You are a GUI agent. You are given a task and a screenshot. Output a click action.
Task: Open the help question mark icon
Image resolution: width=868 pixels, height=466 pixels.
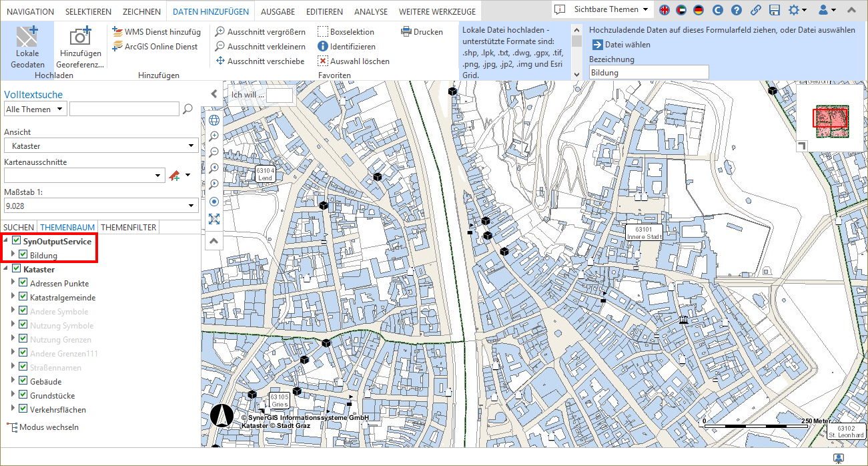coord(735,11)
